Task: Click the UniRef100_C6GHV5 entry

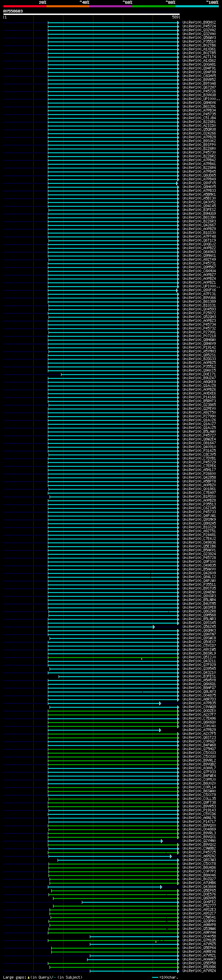Action: tap(199, 76)
